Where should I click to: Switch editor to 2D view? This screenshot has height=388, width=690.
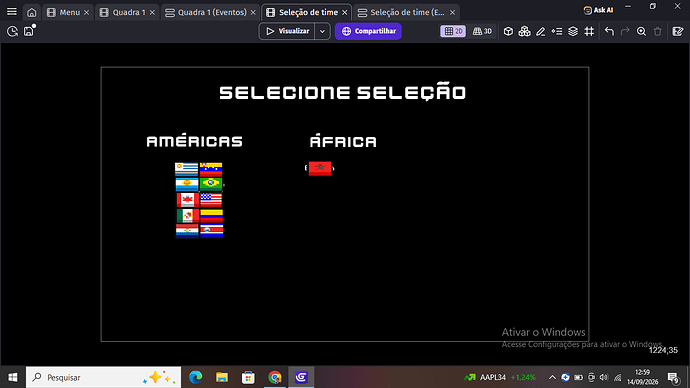(453, 31)
